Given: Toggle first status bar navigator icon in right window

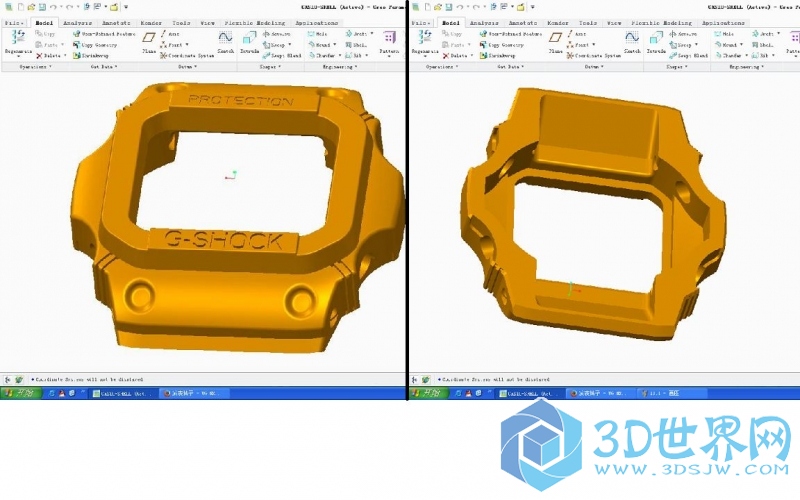Looking at the screenshot, I should 414,380.
